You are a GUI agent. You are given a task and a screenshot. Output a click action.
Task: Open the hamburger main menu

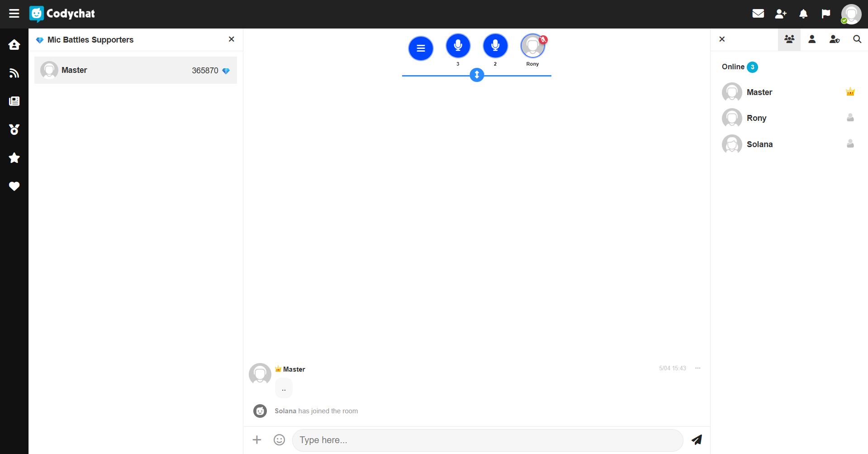coord(14,14)
